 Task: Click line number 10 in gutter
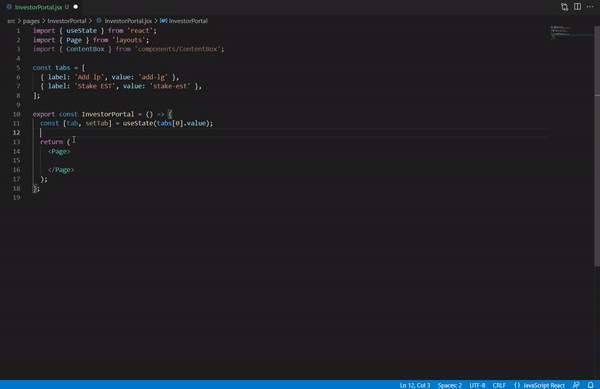click(x=16, y=114)
